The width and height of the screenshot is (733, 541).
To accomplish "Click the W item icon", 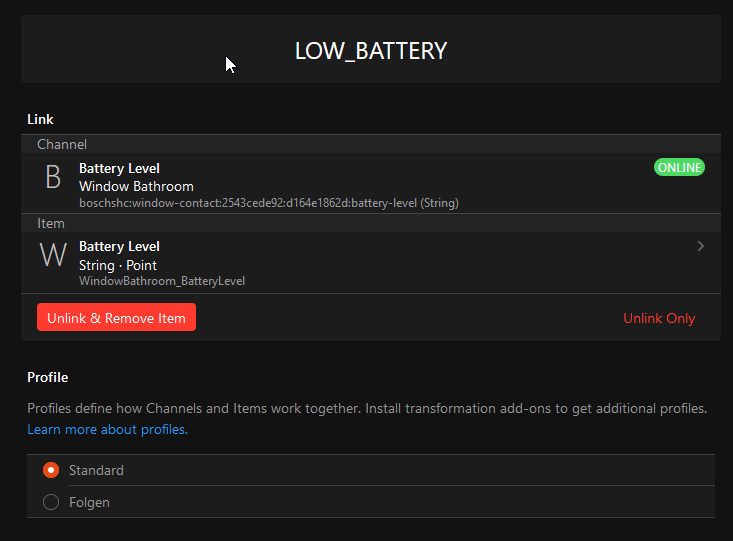I will tap(53, 255).
